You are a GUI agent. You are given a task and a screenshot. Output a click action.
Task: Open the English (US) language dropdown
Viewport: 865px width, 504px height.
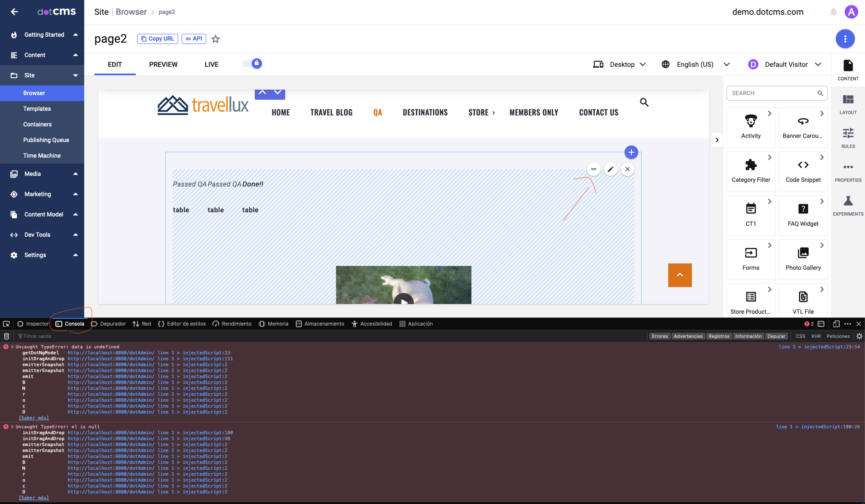coord(695,64)
